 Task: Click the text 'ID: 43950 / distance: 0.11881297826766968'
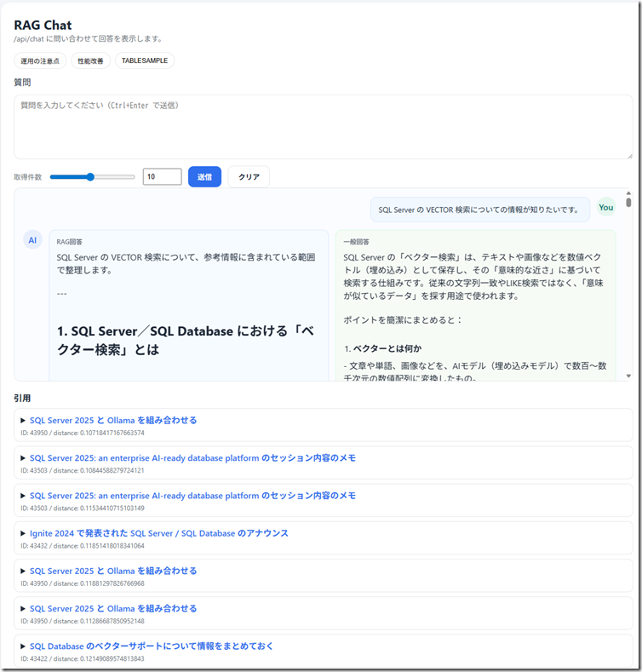tap(83, 583)
